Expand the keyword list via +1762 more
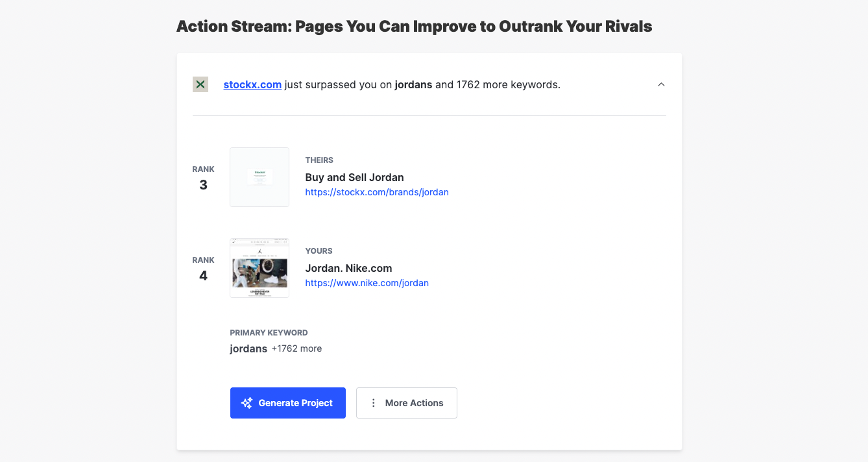The image size is (868, 462). (296, 348)
